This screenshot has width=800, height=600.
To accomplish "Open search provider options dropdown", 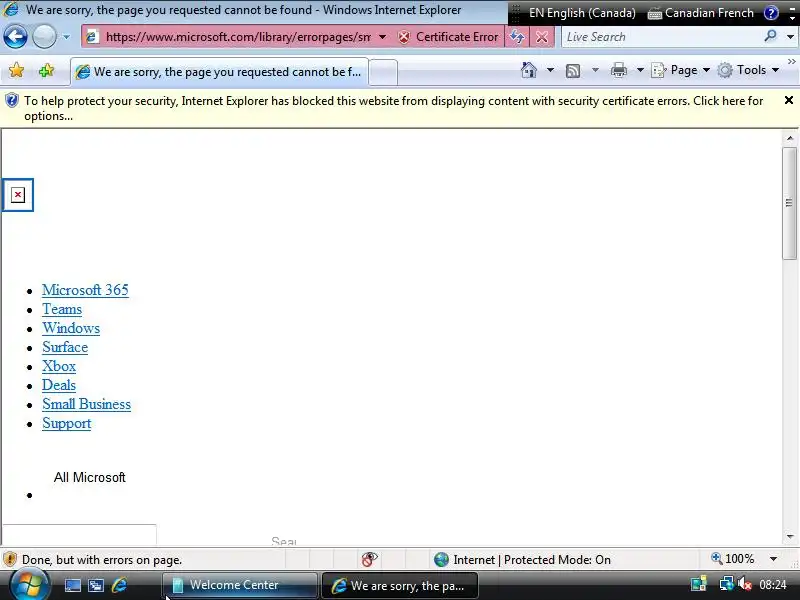I will pyautogui.click(x=790, y=37).
